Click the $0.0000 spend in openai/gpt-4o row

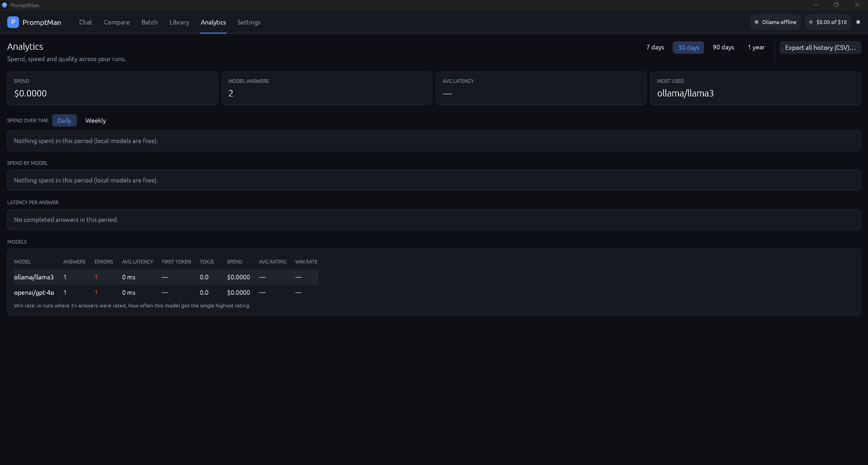coord(238,292)
